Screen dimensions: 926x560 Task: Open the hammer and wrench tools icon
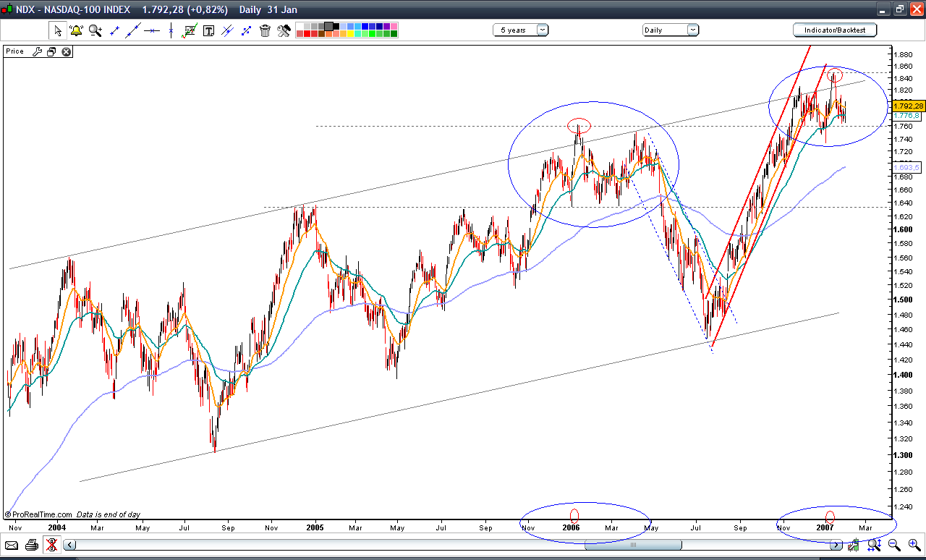pyautogui.click(x=284, y=30)
